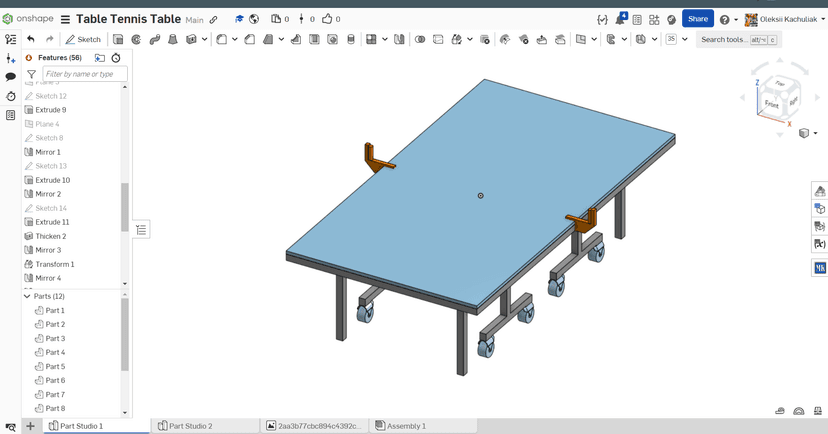This screenshot has width=828, height=434.
Task: Open the Help menu dropdown
Action: [x=728, y=19]
